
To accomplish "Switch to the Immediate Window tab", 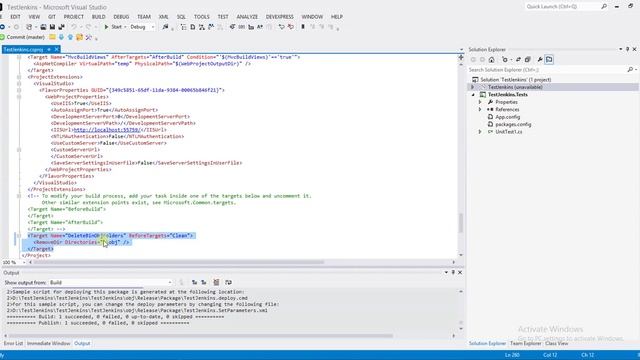I will click(49, 344).
